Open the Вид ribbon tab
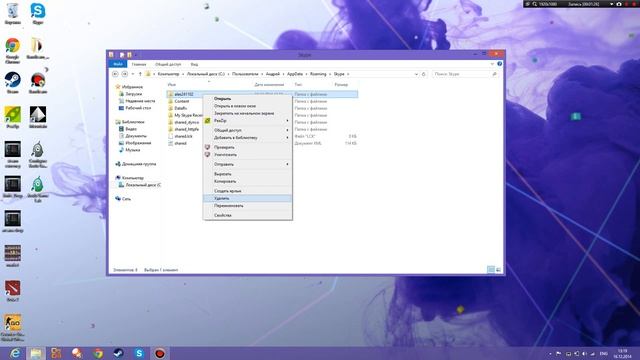This screenshot has width=640, height=360. [x=194, y=64]
